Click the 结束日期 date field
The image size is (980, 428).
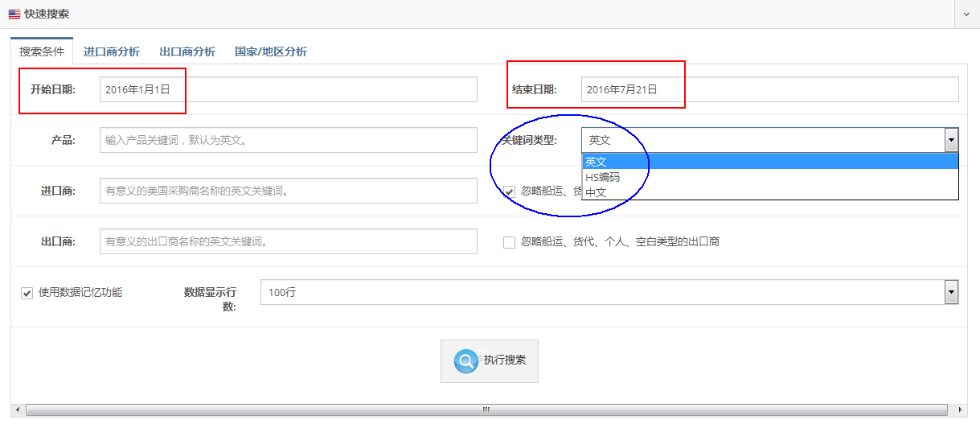tap(769, 89)
